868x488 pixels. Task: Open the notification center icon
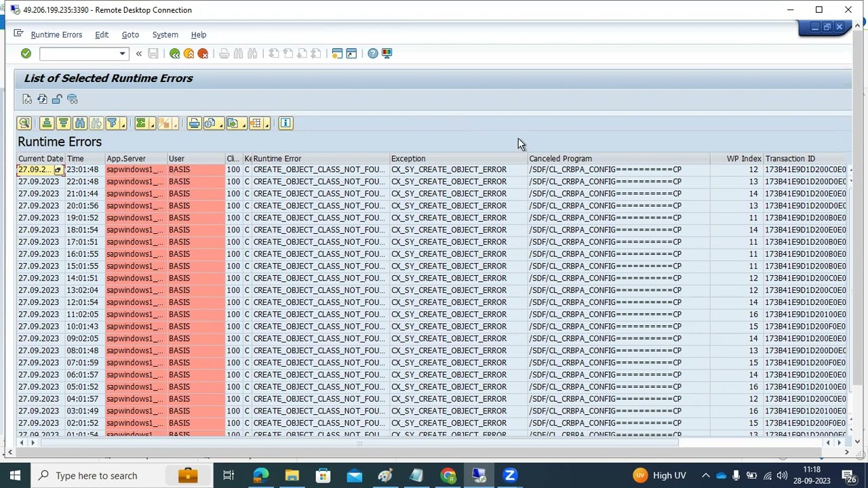click(x=849, y=476)
